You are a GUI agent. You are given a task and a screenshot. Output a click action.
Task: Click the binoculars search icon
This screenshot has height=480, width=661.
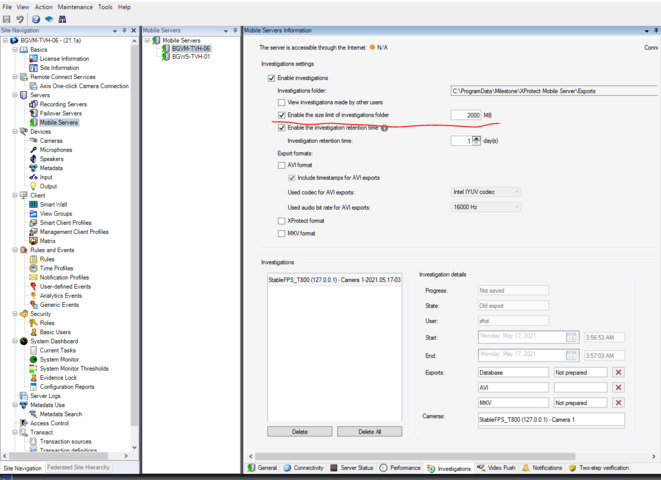61,19
